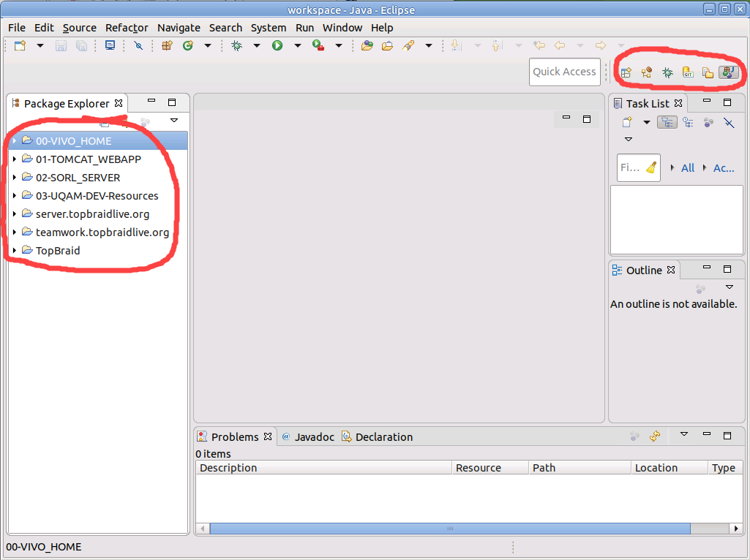Switch to the Java Type Hierarchy perspective

pos(647,72)
